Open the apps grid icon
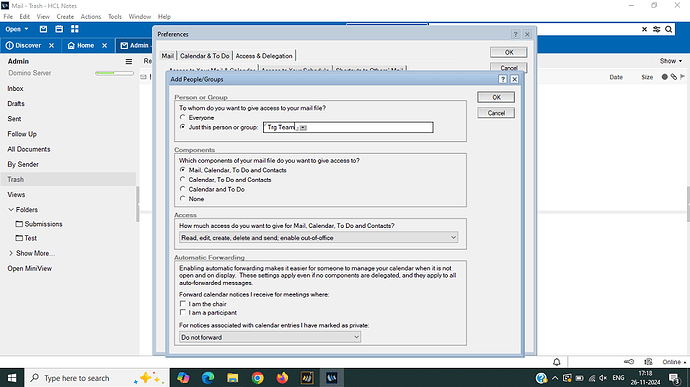Image resolution: width=690 pixels, height=387 pixels. click(75, 29)
